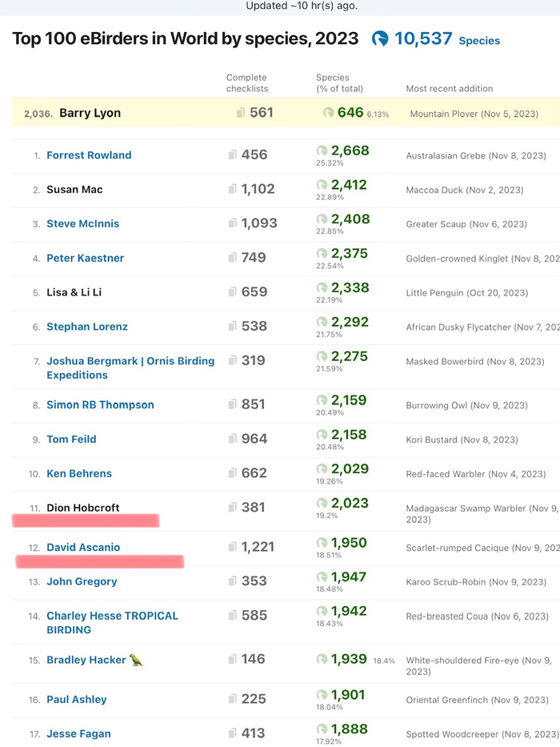Click checklist icon beside Forrest Rowland's 456

(232, 155)
